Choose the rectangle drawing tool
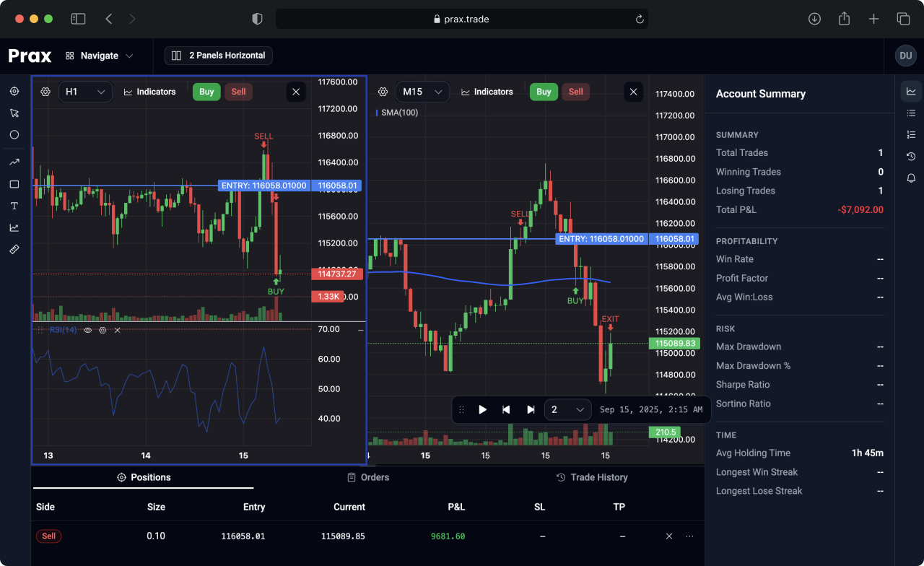The height and width of the screenshot is (566, 924). click(14, 184)
